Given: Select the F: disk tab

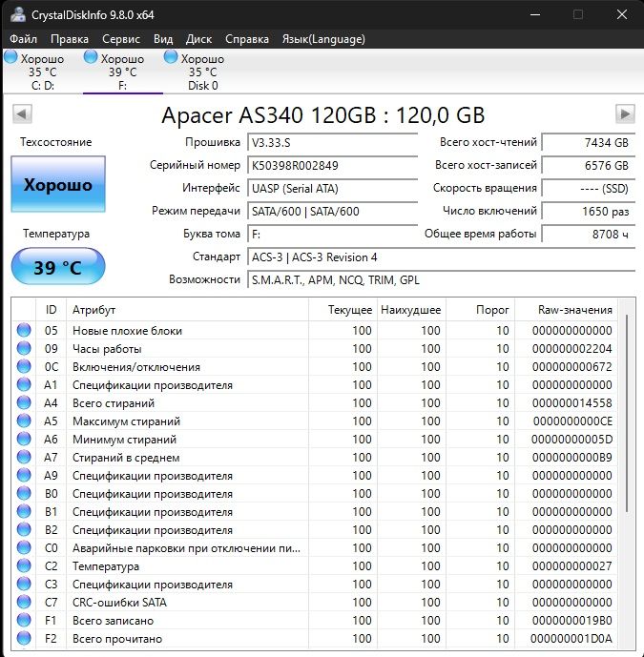Looking at the screenshot, I should point(122,72).
